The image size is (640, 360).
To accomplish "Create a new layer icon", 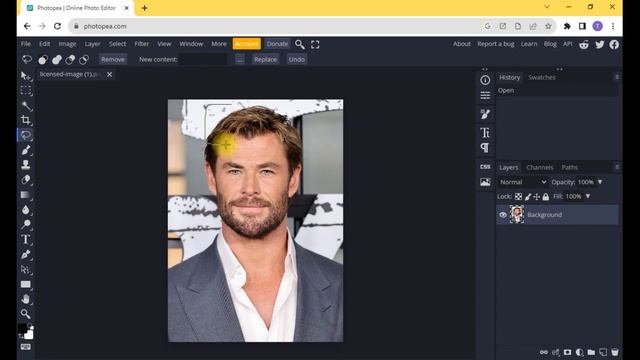I will pyautogui.click(x=603, y=352).
